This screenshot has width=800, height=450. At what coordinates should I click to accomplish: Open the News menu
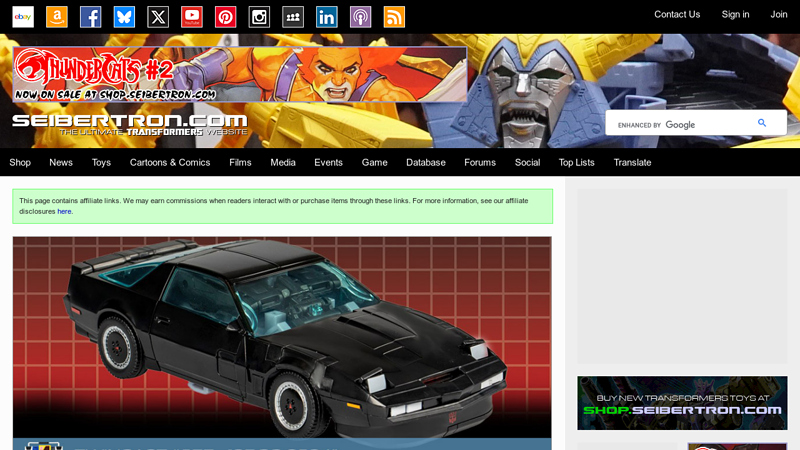click(61, 162)
